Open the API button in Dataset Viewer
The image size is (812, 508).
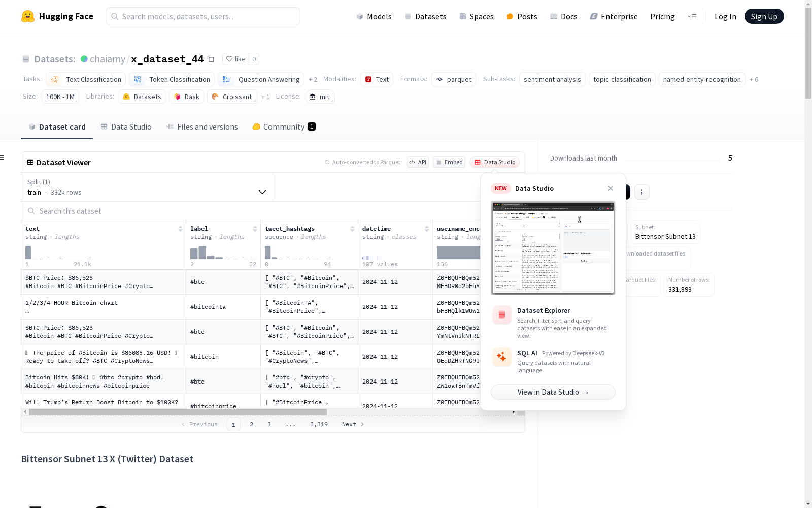(418, 162)
